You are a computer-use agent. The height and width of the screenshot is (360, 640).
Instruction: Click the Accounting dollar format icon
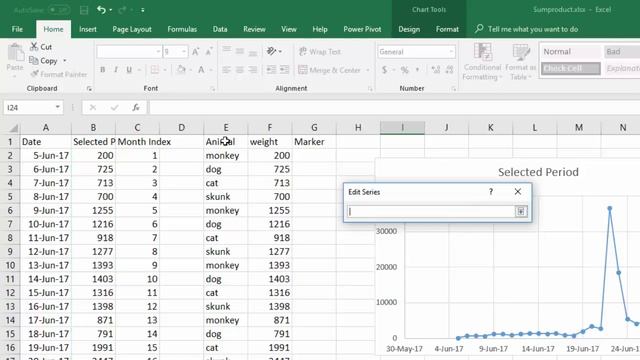(384, 70)
